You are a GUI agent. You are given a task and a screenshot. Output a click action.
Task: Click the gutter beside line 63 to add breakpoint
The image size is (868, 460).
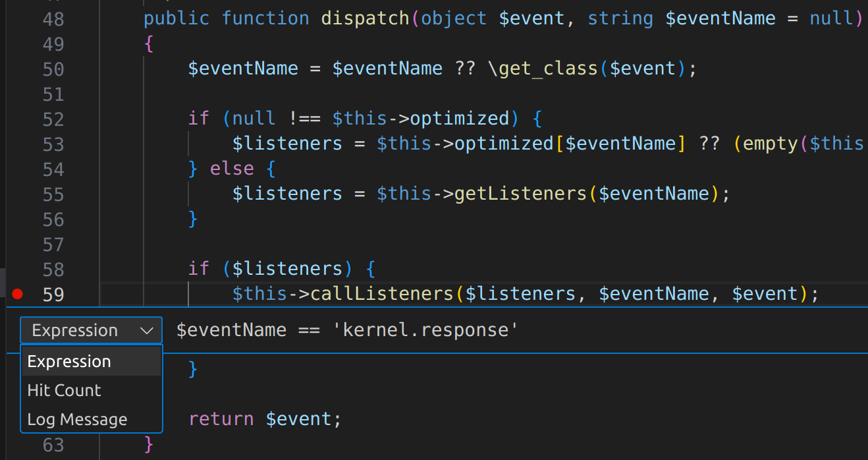pos(17,445)
